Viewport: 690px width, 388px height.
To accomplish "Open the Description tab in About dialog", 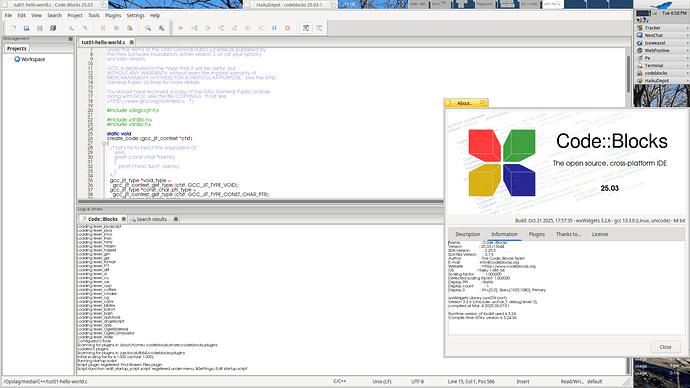I will click(x=467, y=234).
